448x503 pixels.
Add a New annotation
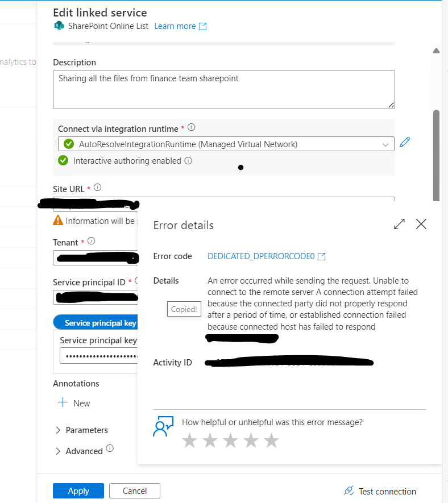click(x=74, y=403)
